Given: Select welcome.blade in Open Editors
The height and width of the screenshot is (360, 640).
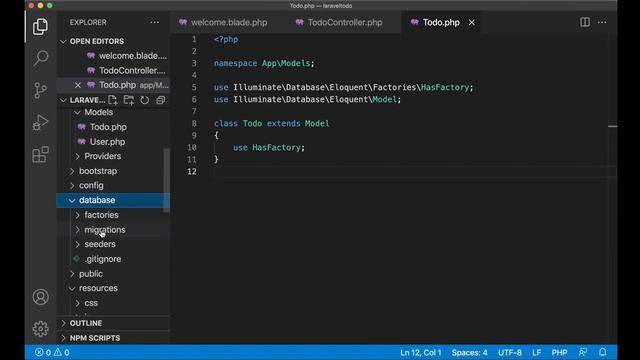Looking at the screenshot, I should coord(113,56).
